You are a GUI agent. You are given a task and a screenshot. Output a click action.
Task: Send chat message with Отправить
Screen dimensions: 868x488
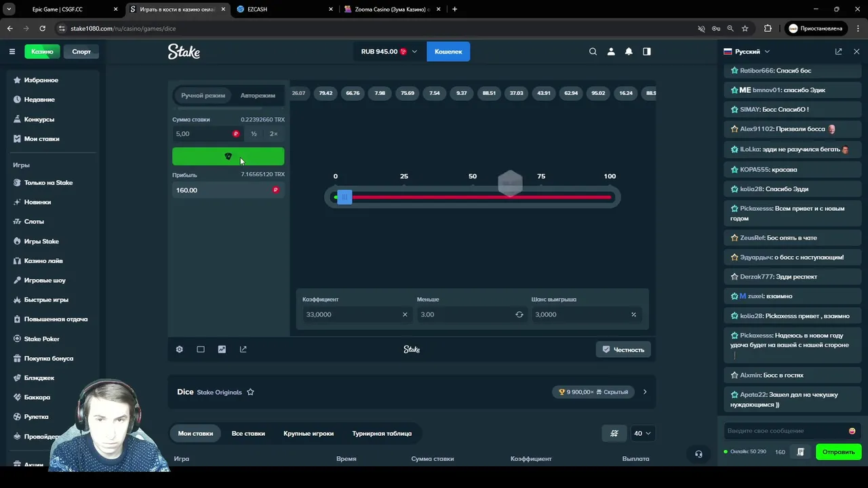838,452
